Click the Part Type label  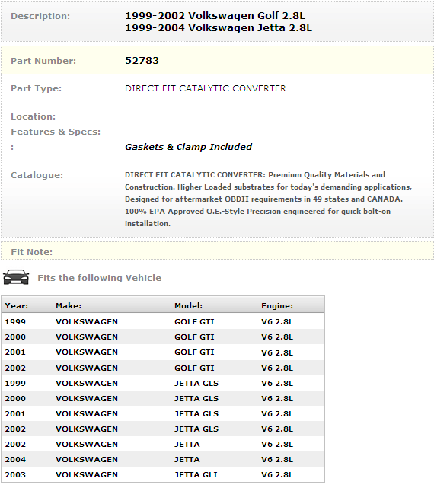36,88
